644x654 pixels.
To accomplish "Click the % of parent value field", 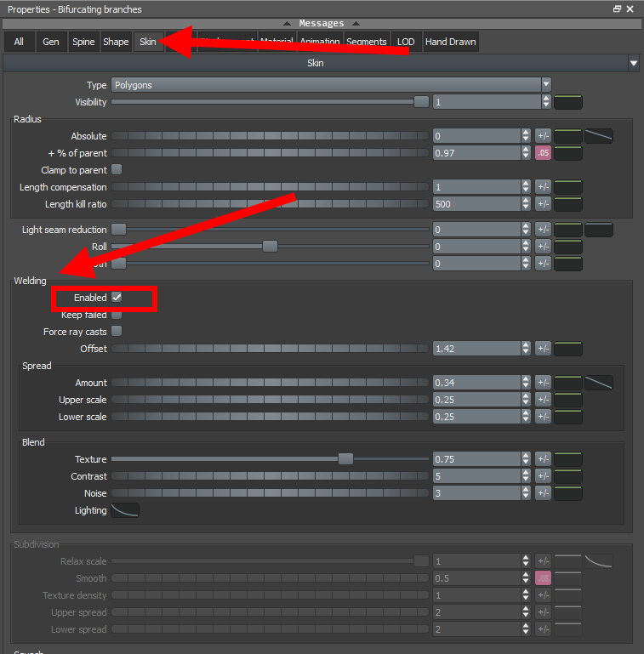I will (x=476, y=153).
